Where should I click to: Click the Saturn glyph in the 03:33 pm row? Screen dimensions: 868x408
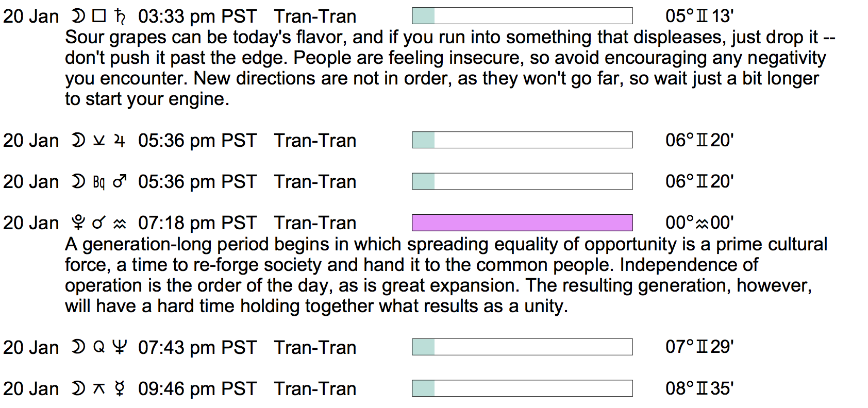tap(120, 17)
